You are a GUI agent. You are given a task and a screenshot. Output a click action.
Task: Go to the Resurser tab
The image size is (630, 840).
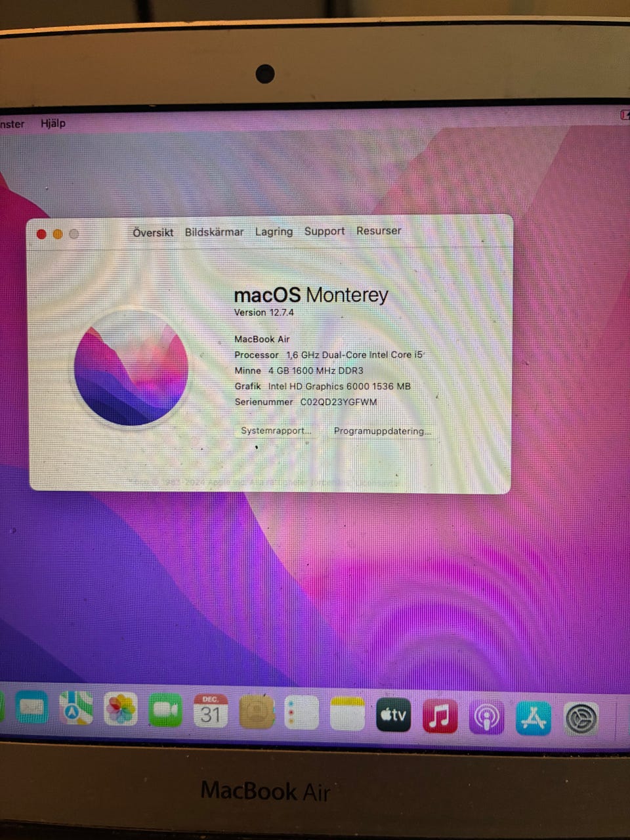point(379,230)
